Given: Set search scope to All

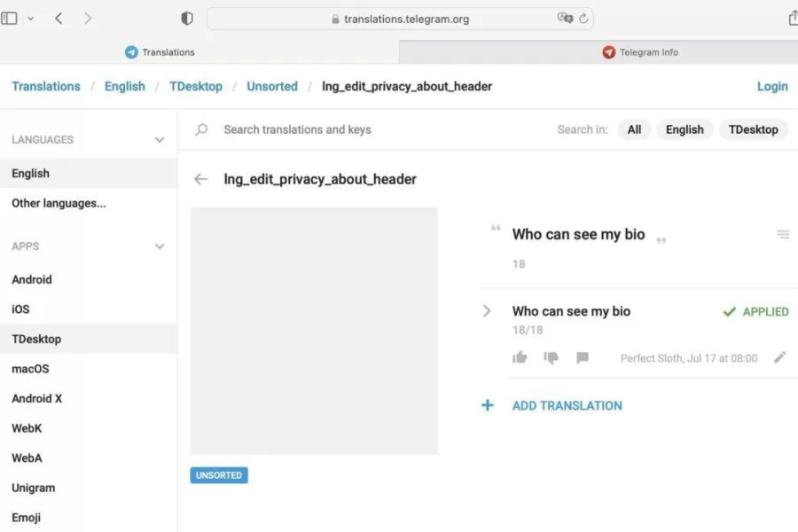Looking at the screenshot, I should click(x=634, y=129).
